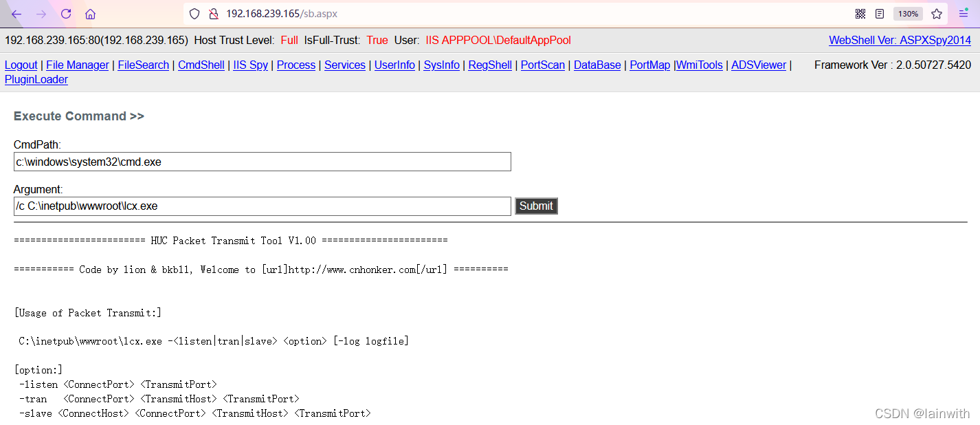Open the Services page
Viewport: 980px width, 425px height.
(x=345, y=65)
